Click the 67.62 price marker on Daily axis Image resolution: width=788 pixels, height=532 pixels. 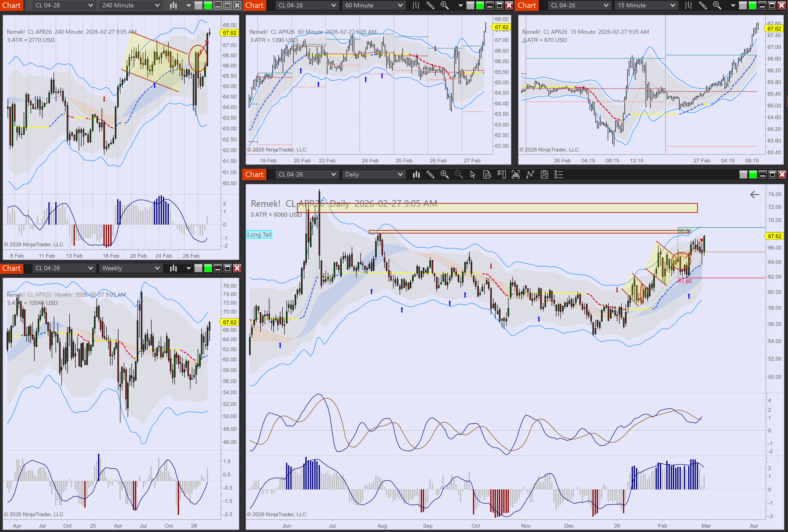(x=774, y=236)
